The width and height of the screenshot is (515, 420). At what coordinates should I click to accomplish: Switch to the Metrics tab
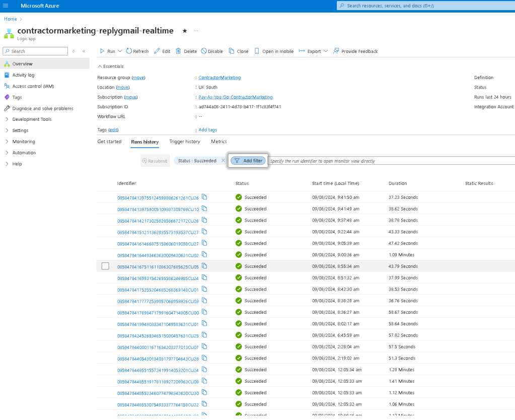(x=219, y=142)
